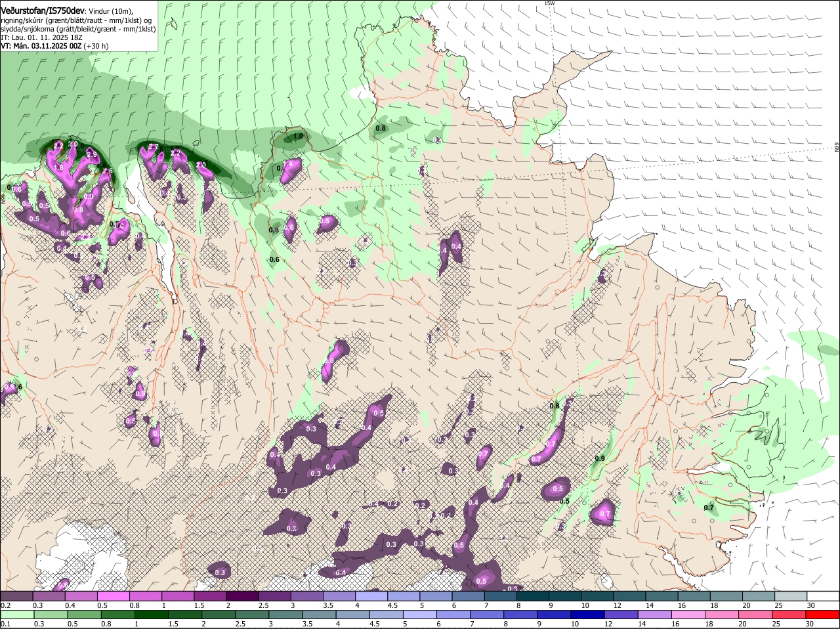Screen dimensions: 840x629
Task: Select the mauve swatch labeled 0.3 in snow legend
Action: pos(49,596)
